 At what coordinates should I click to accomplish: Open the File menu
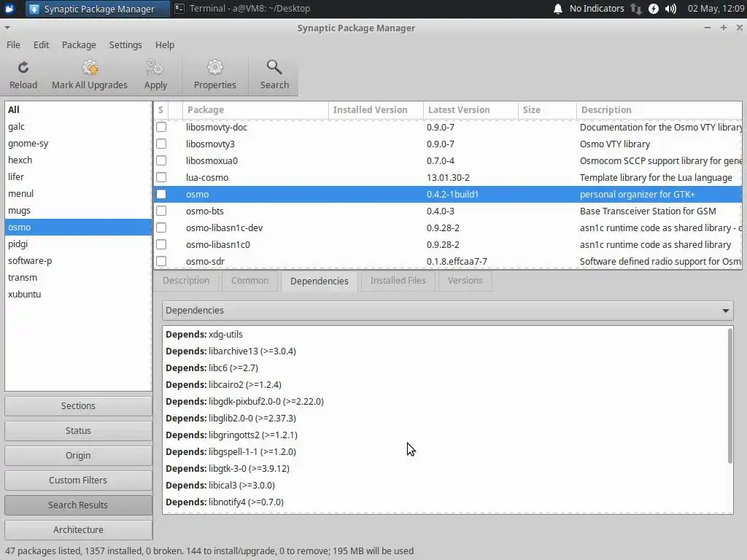click(13, 44)
